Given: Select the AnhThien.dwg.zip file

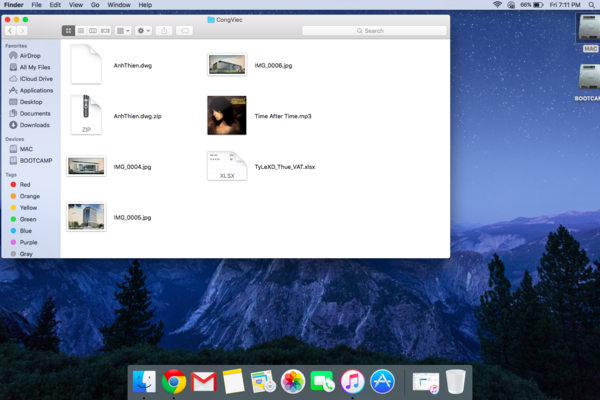Looking at the screenshot, I should point(86,115).
